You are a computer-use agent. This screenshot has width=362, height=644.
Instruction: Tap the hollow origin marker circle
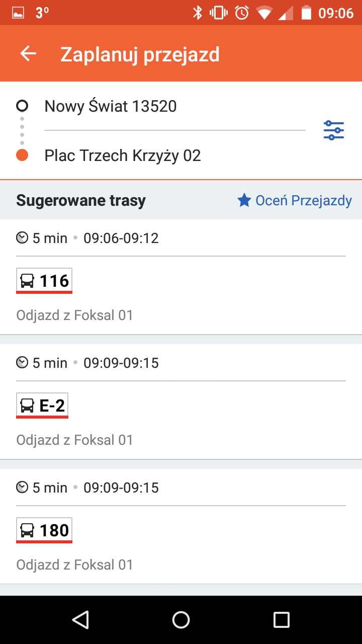22,106
